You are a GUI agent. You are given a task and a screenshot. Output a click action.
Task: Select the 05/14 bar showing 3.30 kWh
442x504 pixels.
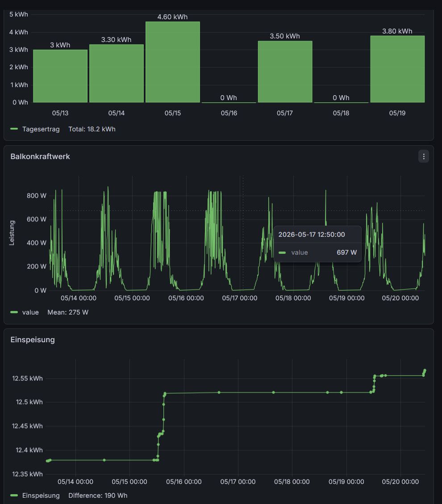pyautogui.click(x=116, y=74)
